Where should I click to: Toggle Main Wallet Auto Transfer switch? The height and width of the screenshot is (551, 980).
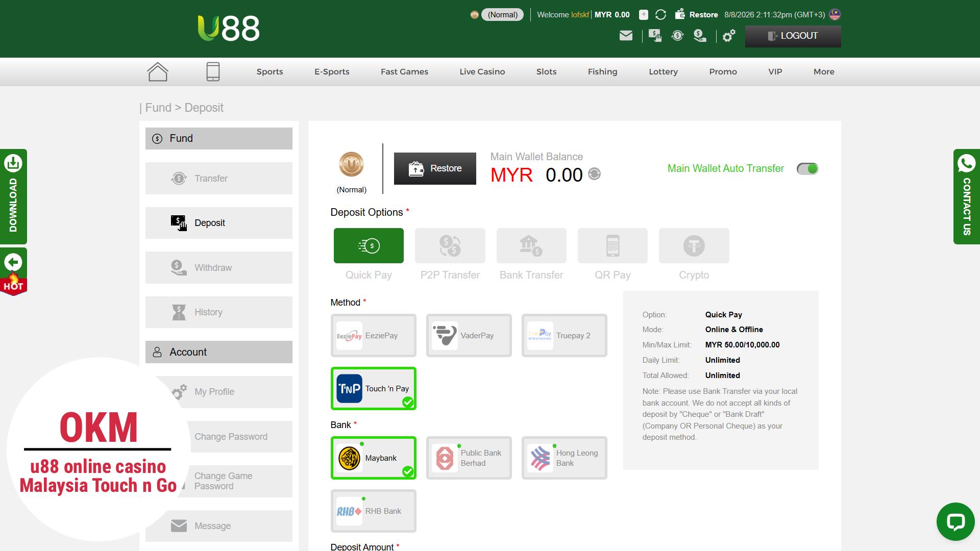point(807,169)
